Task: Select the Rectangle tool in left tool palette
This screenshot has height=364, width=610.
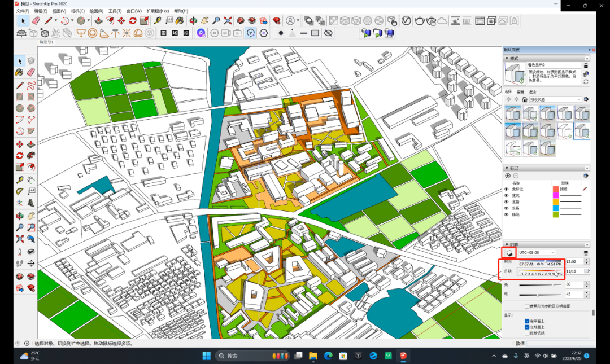Action: click(19, 97)
